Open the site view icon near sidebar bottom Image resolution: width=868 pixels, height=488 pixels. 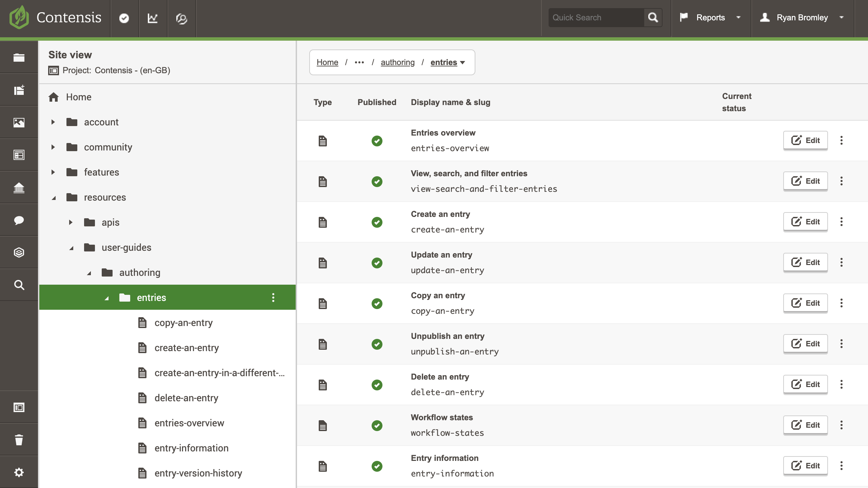[19, 407]
